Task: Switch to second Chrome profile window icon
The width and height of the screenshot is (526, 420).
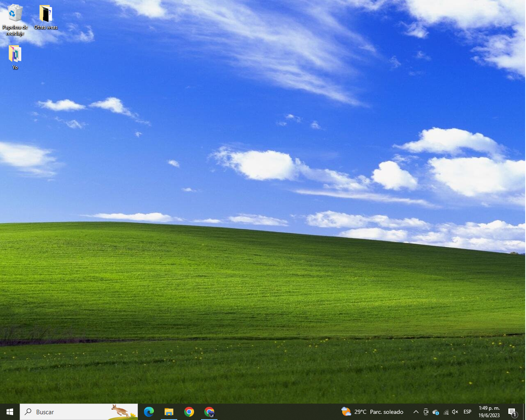Action: [209, 412]
